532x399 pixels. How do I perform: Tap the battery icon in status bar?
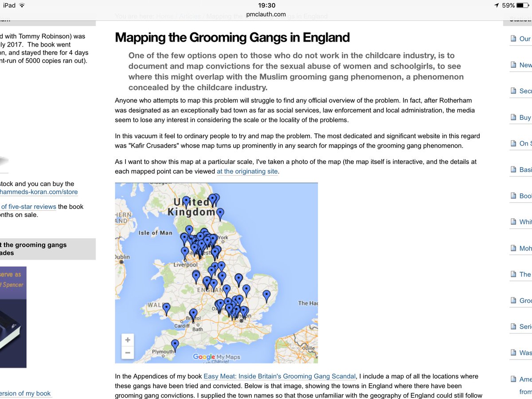[523, 5]
